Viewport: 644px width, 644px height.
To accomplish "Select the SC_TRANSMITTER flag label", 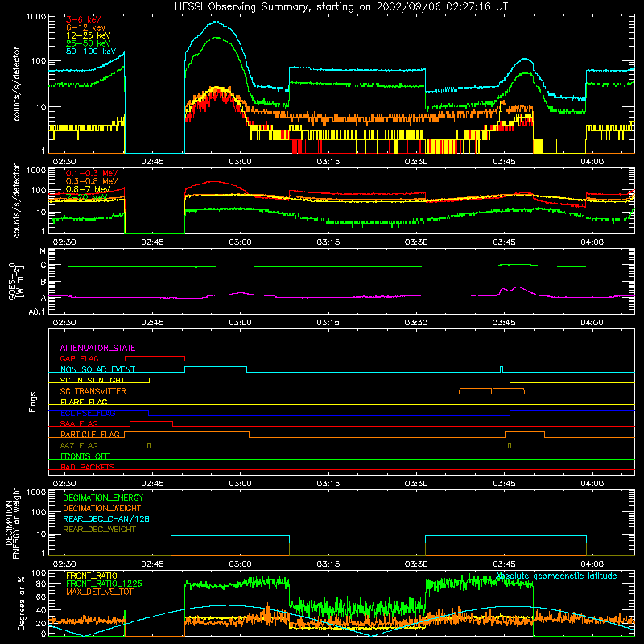I will (x=93, y=391).
